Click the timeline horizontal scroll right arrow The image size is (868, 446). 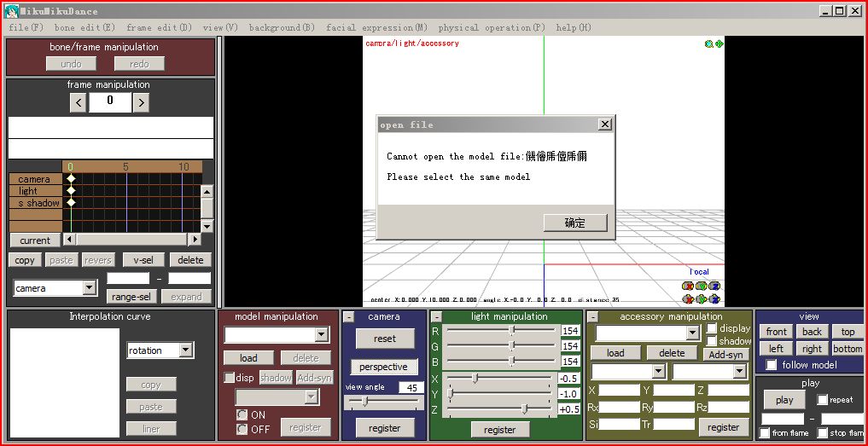point(194,240)
